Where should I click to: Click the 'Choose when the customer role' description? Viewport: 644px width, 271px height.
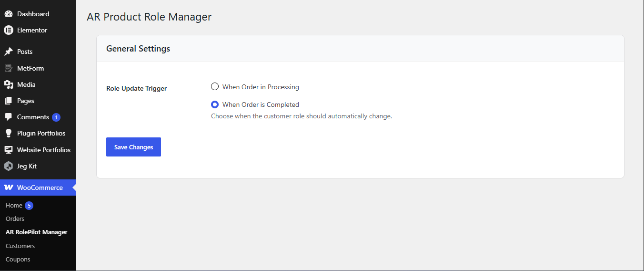(x=302, y=116)
